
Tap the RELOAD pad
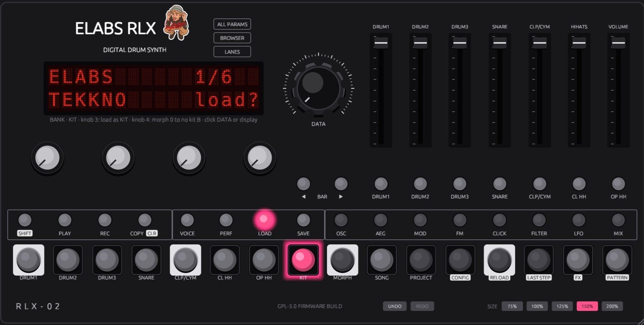(499, 260)
